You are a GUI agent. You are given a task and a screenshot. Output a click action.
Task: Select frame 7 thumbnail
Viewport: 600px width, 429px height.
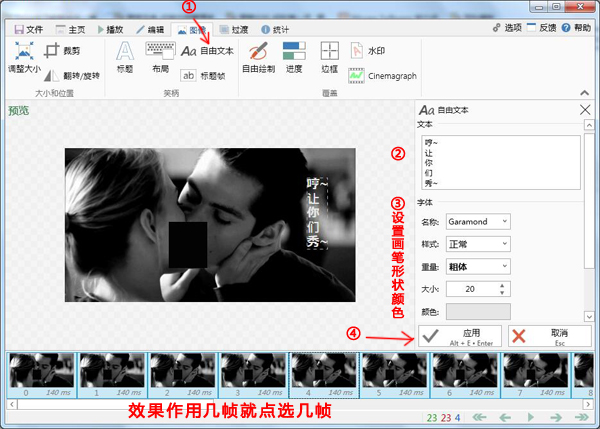[535, 375]
